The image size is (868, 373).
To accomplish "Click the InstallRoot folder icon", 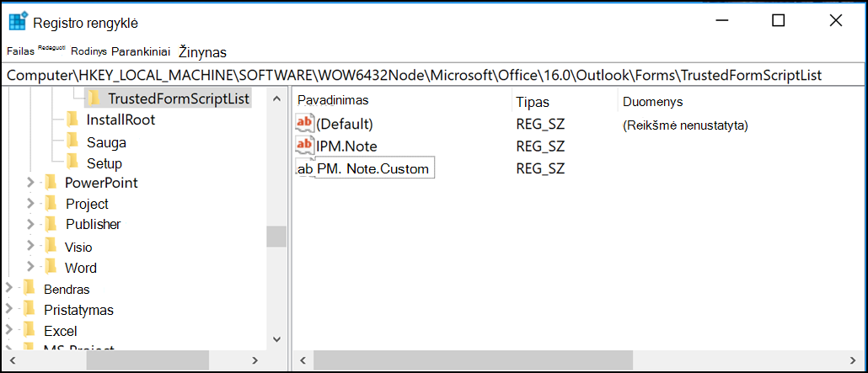I will click(72, 120).
